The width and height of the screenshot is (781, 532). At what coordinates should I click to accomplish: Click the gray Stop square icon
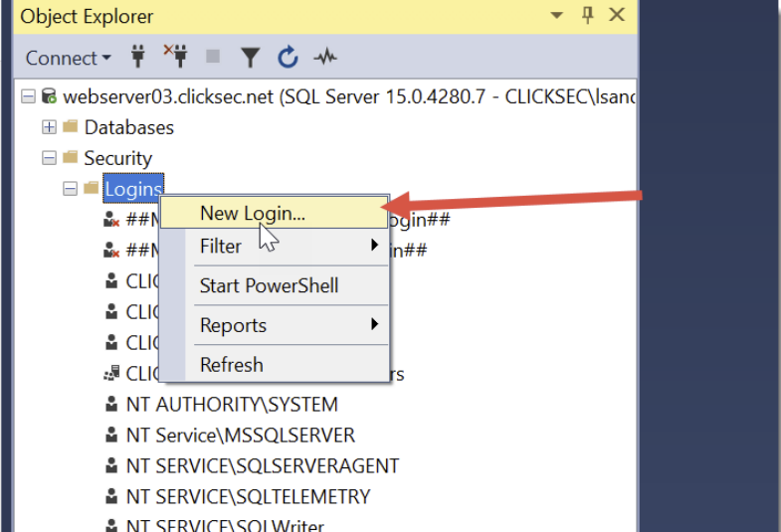coord(213,57)
